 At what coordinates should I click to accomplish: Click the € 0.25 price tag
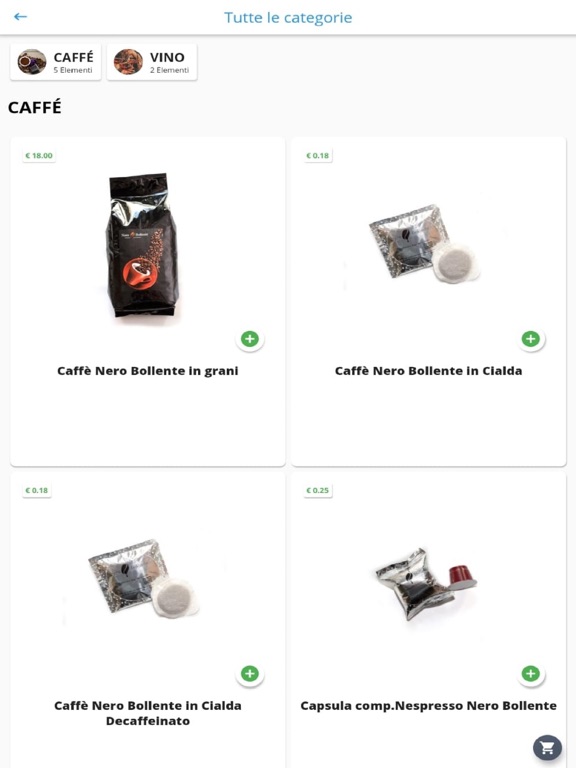317,490
